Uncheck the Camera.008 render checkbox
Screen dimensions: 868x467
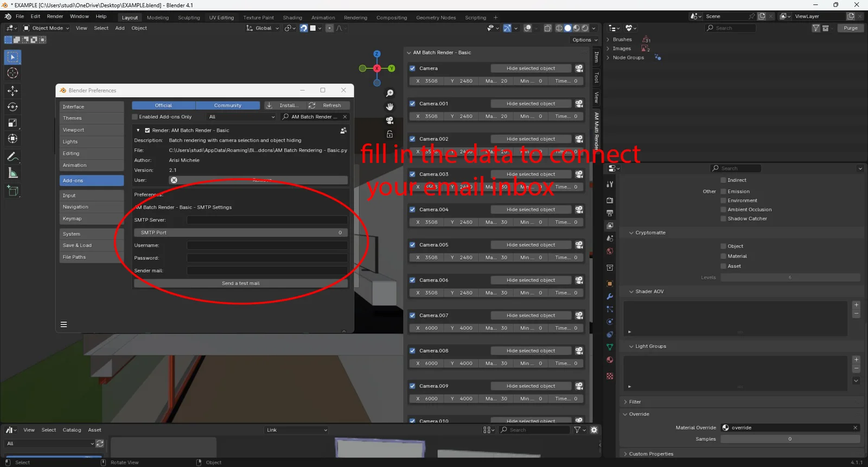(412, 351)
